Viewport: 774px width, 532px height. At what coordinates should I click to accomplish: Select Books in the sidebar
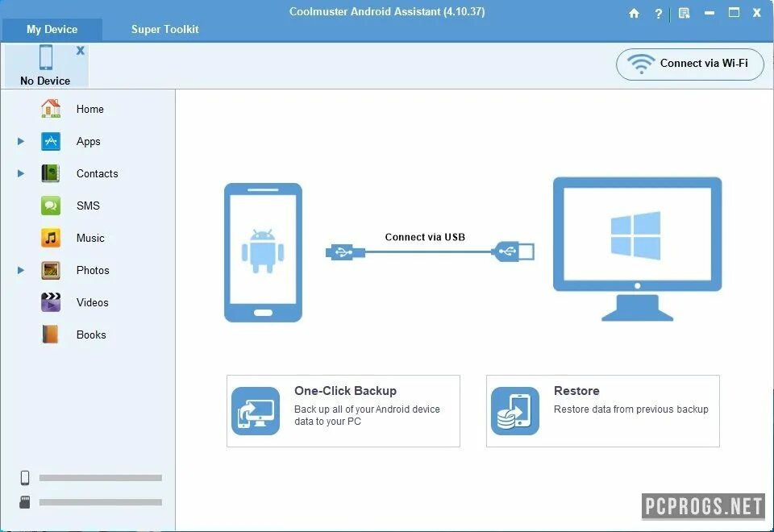pos(88,335)
